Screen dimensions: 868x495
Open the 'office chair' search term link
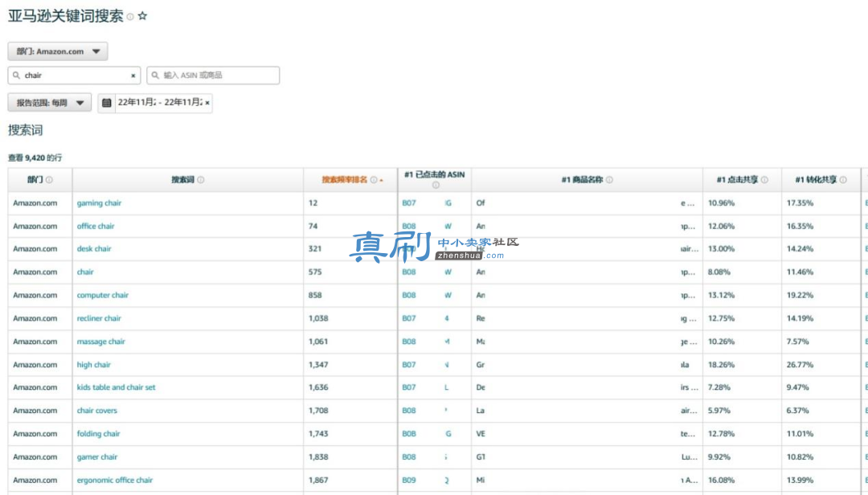(96, 226)
